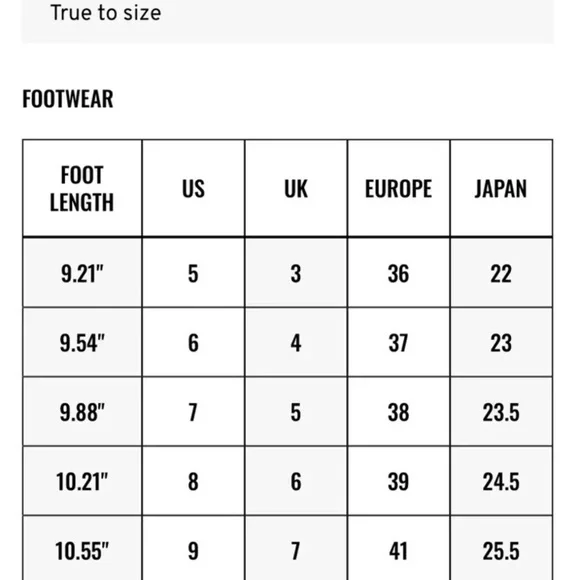Select the 10.21" foot length cell
This screenshot has width=580, height=580.
click(x=82, y=481)
